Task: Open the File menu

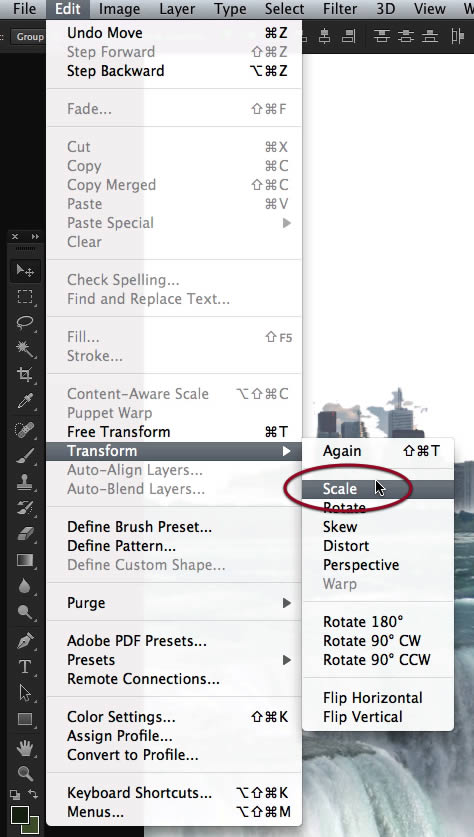Action: tap(25, 9)
